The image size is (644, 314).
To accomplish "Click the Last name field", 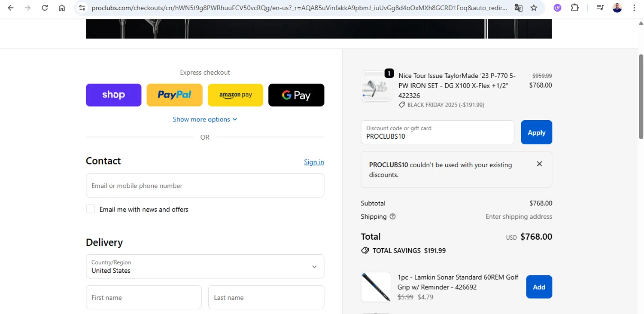I will (266, 297).
